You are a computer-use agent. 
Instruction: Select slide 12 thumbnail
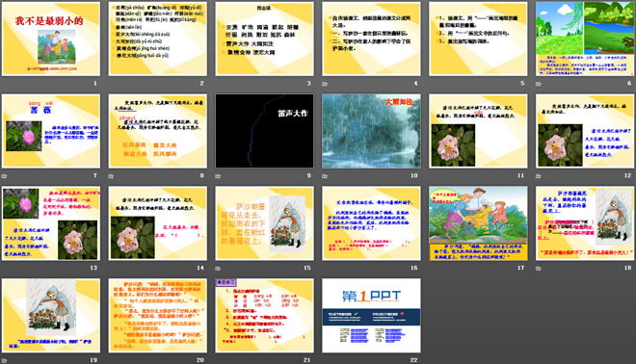pos(585,131)
